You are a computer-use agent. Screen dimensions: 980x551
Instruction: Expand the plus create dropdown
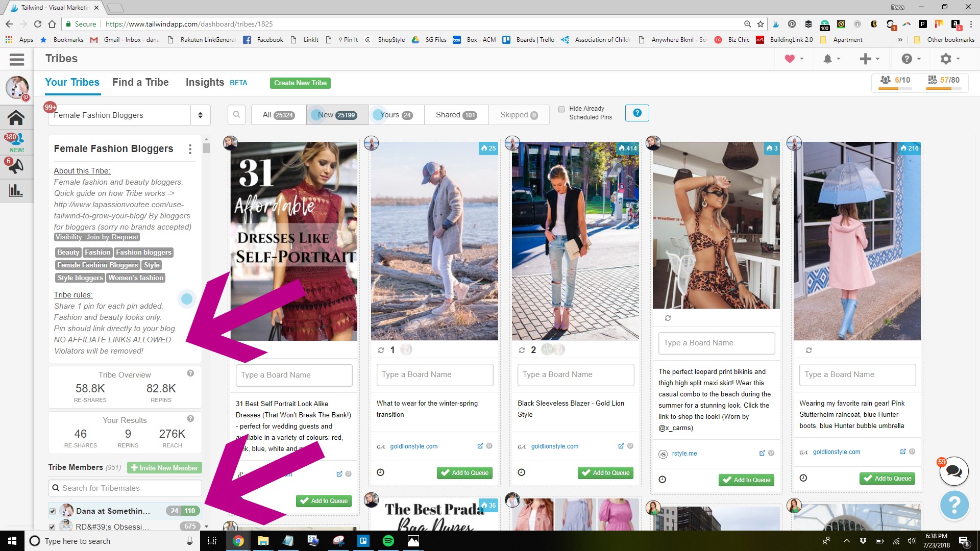(x=870, y=59)
